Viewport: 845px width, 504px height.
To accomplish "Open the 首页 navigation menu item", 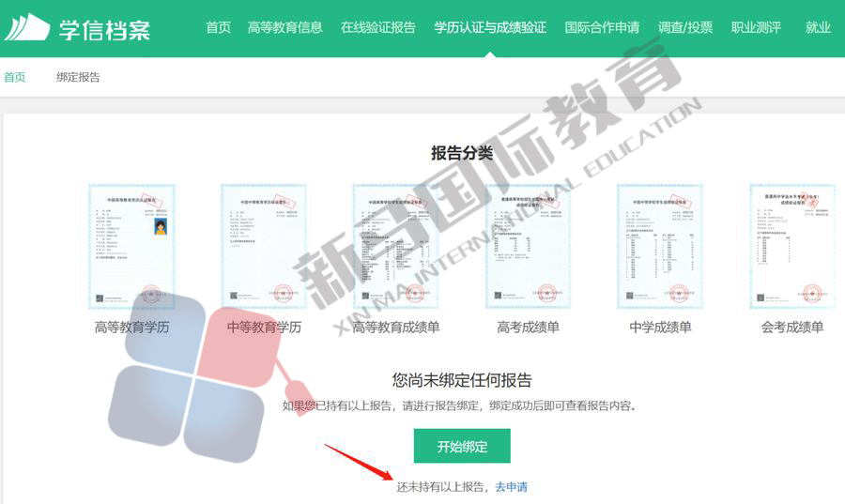I will click(x=218, y=27).
